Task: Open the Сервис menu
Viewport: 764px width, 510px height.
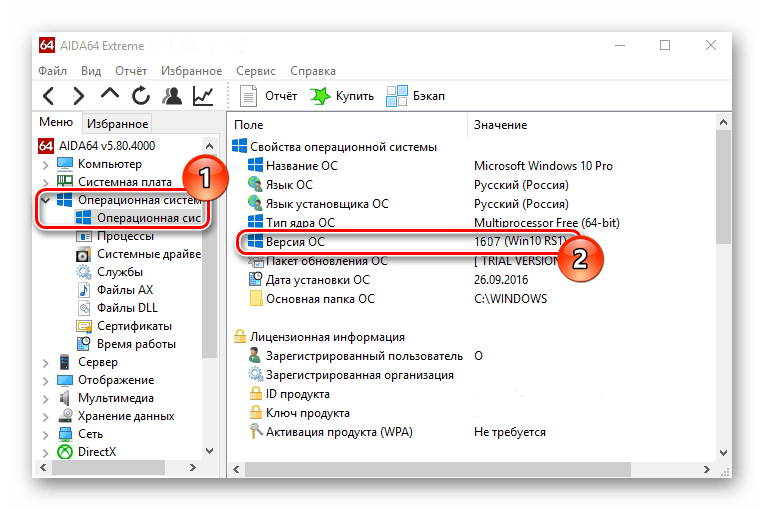Action: (256, 71)
